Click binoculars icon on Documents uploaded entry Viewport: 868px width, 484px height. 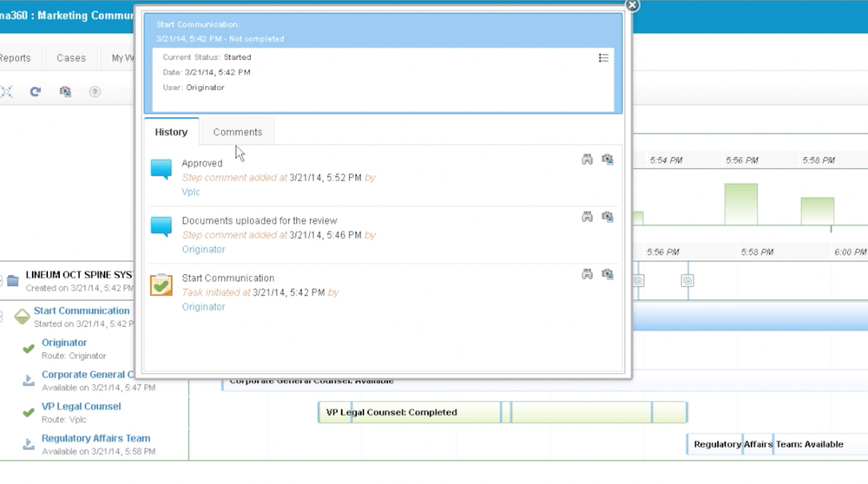click(x=588, y=217)
